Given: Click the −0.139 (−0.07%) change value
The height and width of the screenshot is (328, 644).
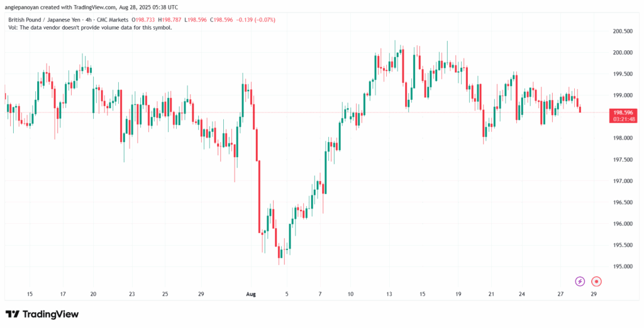Looking at the screenshot, I should tap(257, 19).
